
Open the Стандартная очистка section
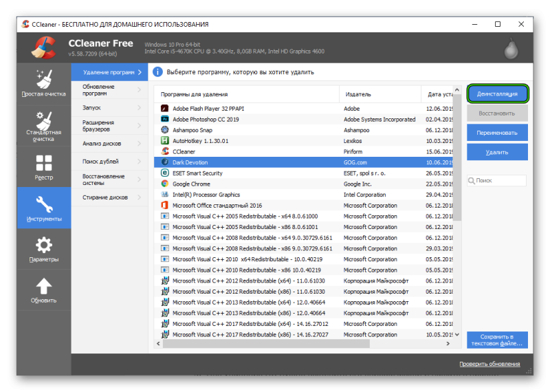click(x=44, y=126)
